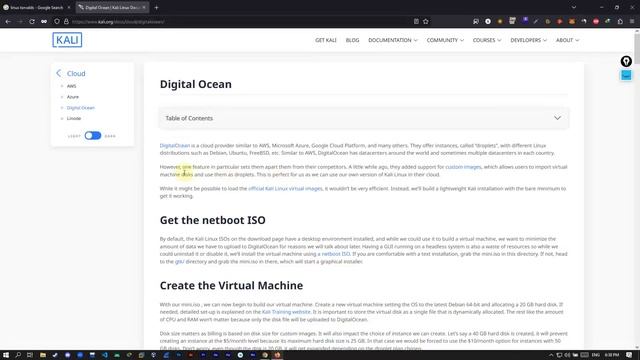
Task: Open the custom images link
Action: [463, 167]
